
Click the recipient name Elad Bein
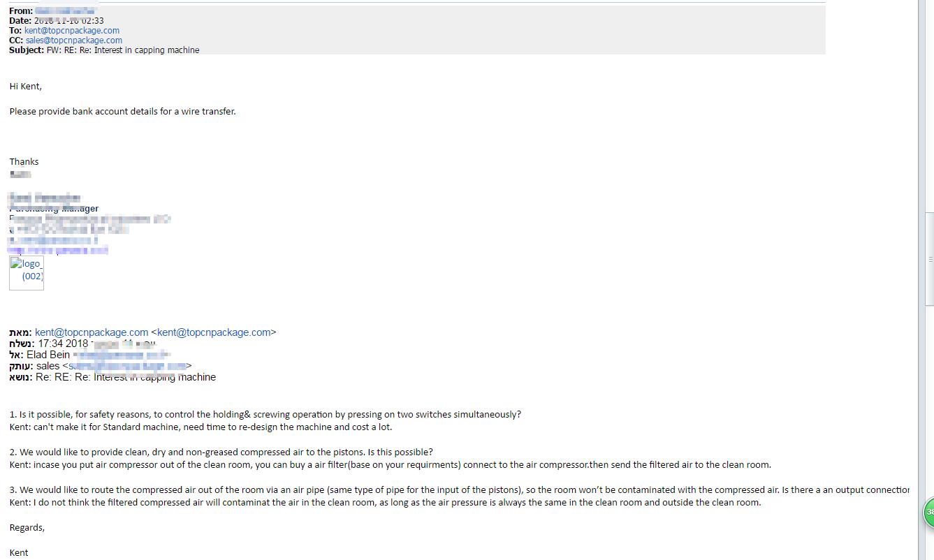click(48, 355)
